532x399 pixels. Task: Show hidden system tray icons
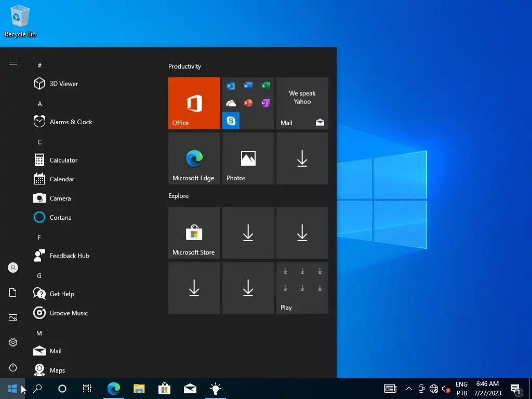409,389
